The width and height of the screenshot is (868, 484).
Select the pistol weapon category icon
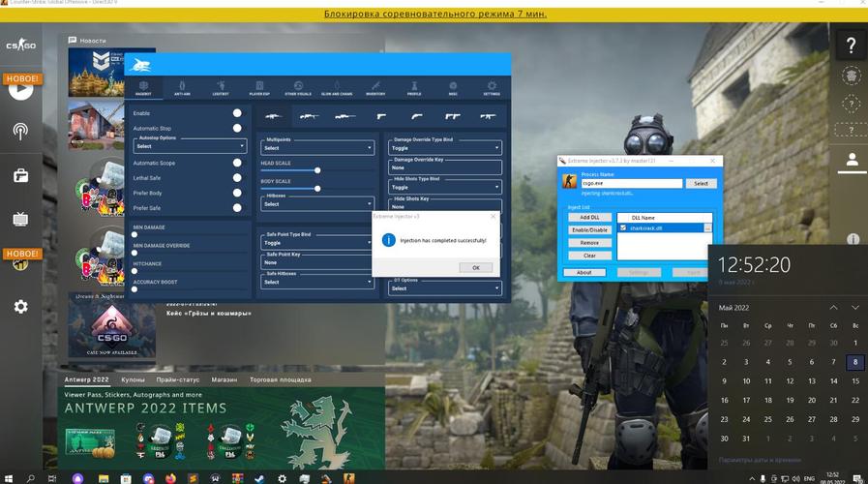point(381,116)
